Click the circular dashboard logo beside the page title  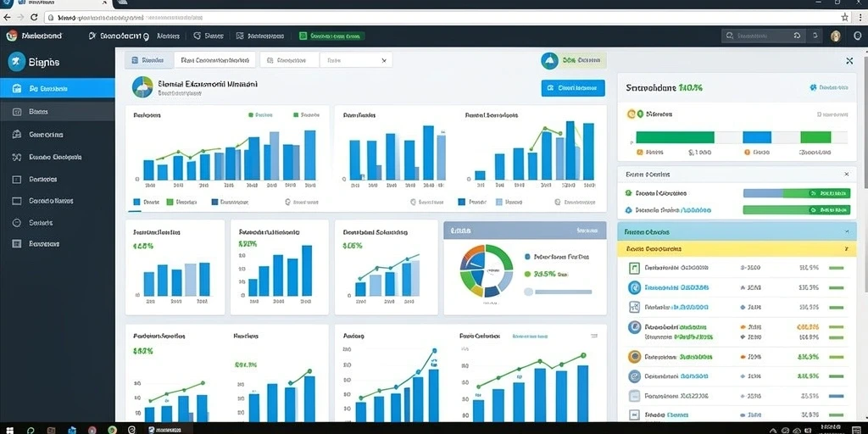coord(142,87)
